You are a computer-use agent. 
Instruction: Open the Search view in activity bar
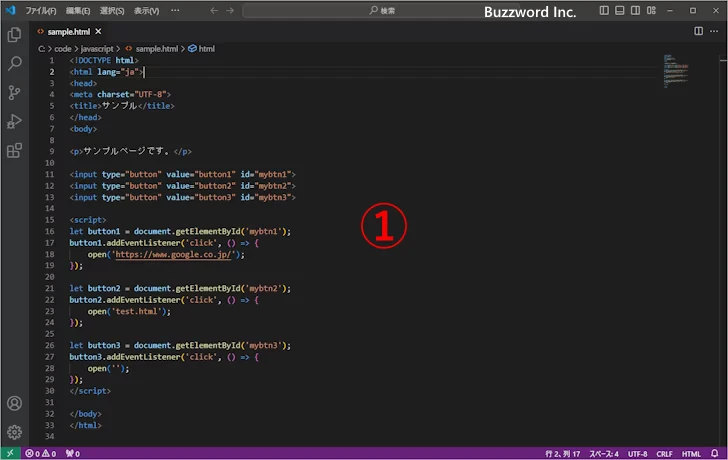pyautogui.click(x=14, y=63)
